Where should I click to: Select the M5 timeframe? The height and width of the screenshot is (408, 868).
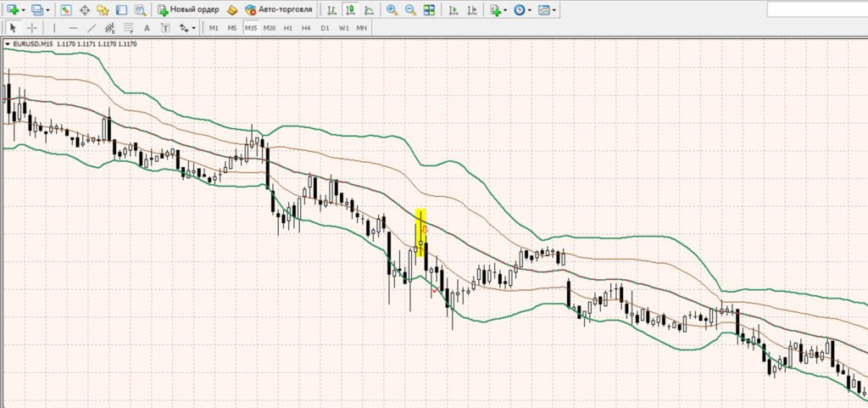231,28
